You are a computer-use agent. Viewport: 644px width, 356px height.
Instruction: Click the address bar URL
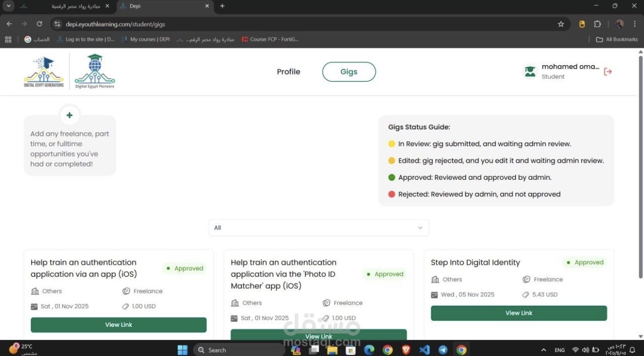click(115, 24)
